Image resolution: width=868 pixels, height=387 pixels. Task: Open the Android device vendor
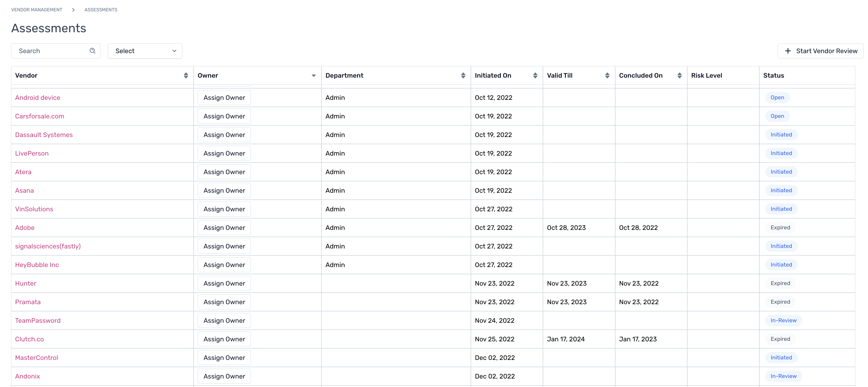click(x=38, y=98)
